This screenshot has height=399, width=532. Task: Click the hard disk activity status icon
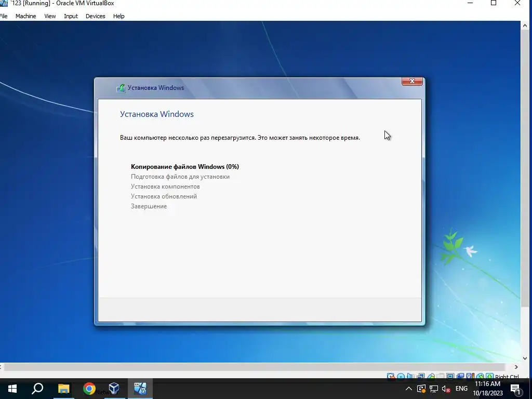point(391,376)
